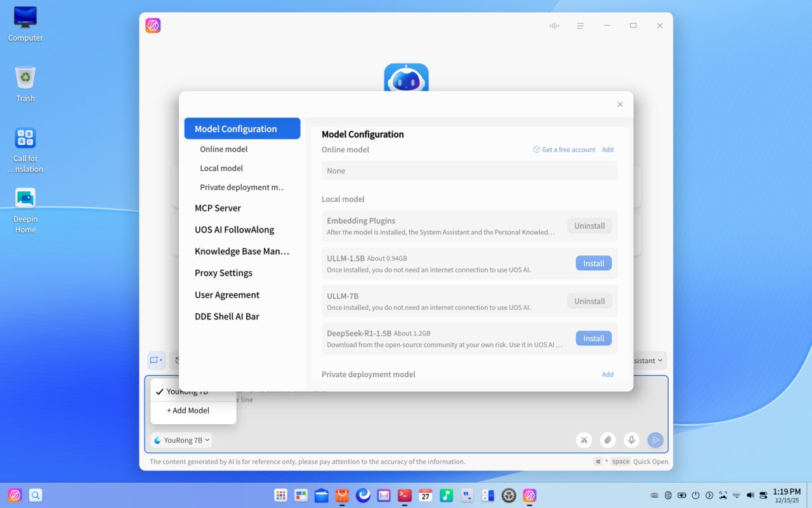The width and height of the screenshot is (812, 508).
Task: Add a private deployment model
Action: [x=608, y=375]
